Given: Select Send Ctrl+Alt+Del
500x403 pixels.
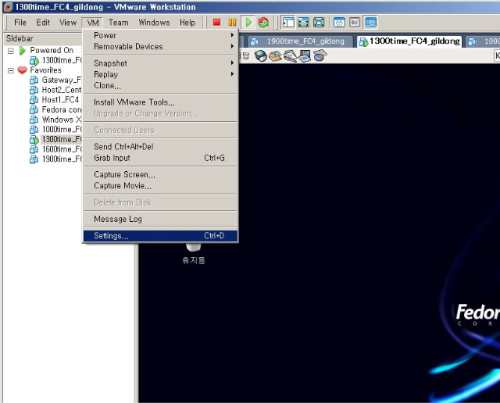Looking at the screenshot, I should [160, 147].
